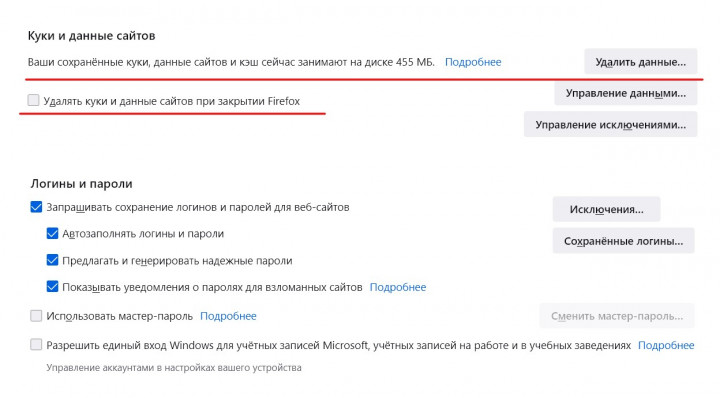The height and width of the screenshot is (398, 720).
Task: Uncheck "Запрашивать сохранение логинов и паролей"
Action: coord(36,207)
